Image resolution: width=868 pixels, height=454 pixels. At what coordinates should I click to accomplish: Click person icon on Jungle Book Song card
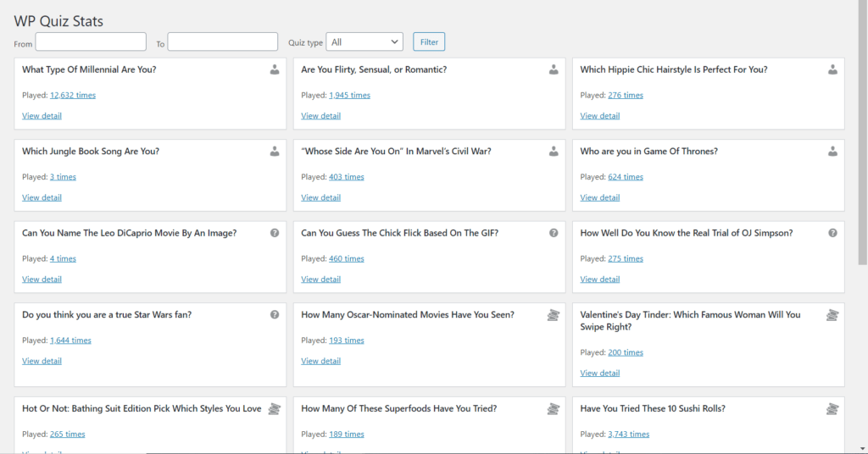[275, 152]
